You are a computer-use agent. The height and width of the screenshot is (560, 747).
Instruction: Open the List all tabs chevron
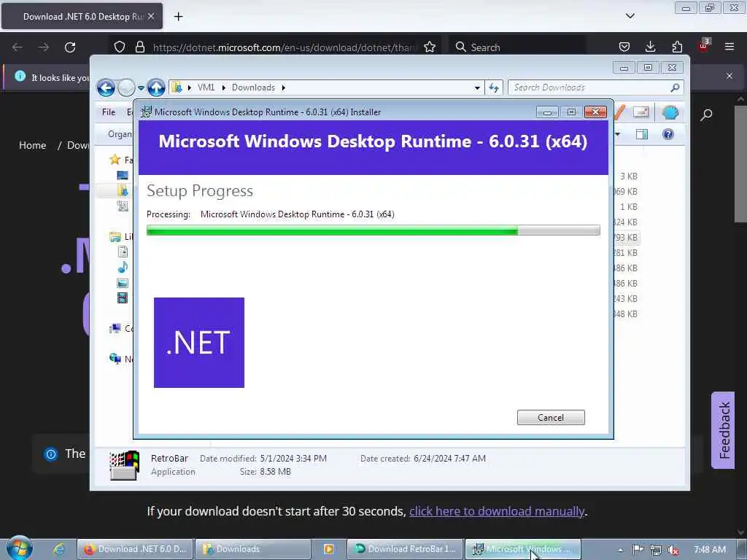630,16
